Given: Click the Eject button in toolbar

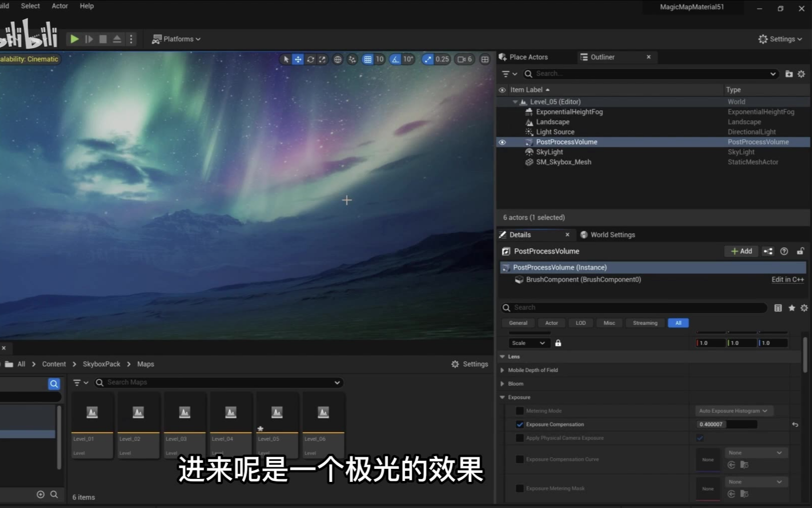Looking at the screenshot, I should point(117,39).
